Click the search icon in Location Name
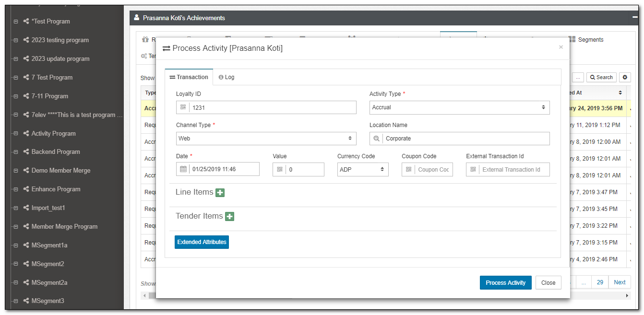The image size is (644, 315). click(x=376, y=139)
